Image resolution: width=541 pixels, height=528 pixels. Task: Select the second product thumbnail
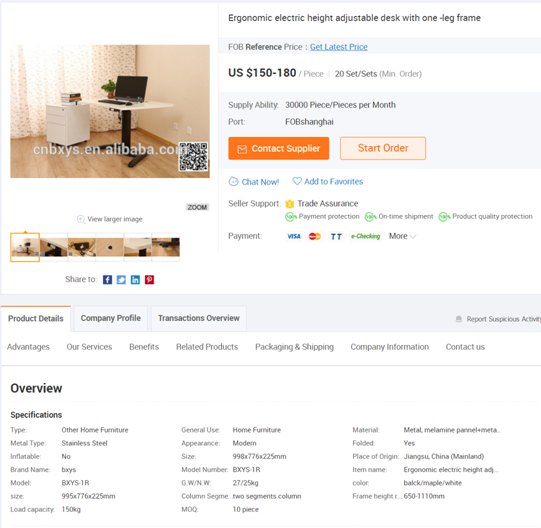pyautogui.click(x=54, y=247)
